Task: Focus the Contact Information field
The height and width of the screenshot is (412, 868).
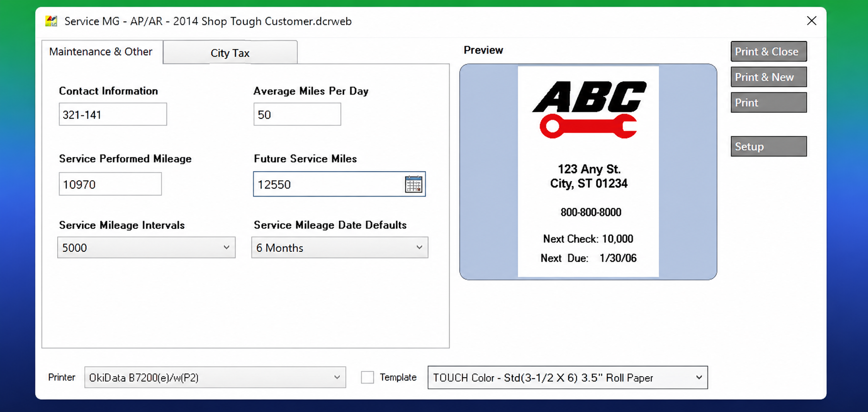Action: click(113, 114)
